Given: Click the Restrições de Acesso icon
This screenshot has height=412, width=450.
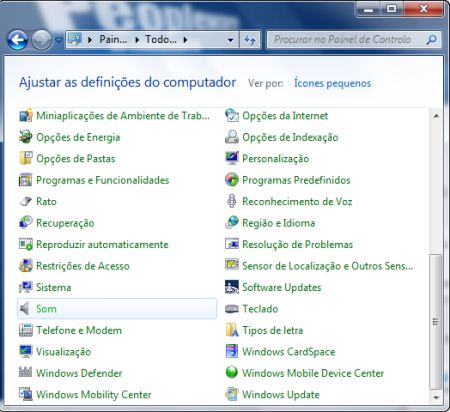Looking at the screenshot, I should (x=26, y=266).
